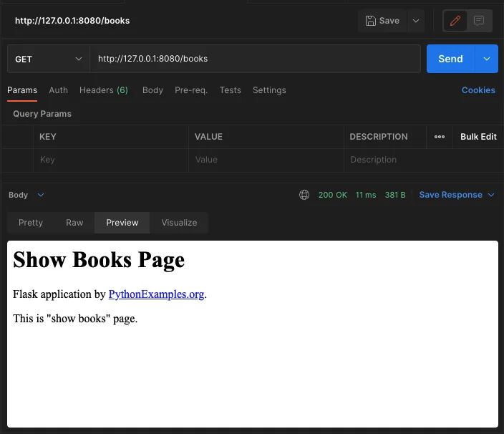Click the request title http://127.0.0.1:8080/books

point(72,21)
